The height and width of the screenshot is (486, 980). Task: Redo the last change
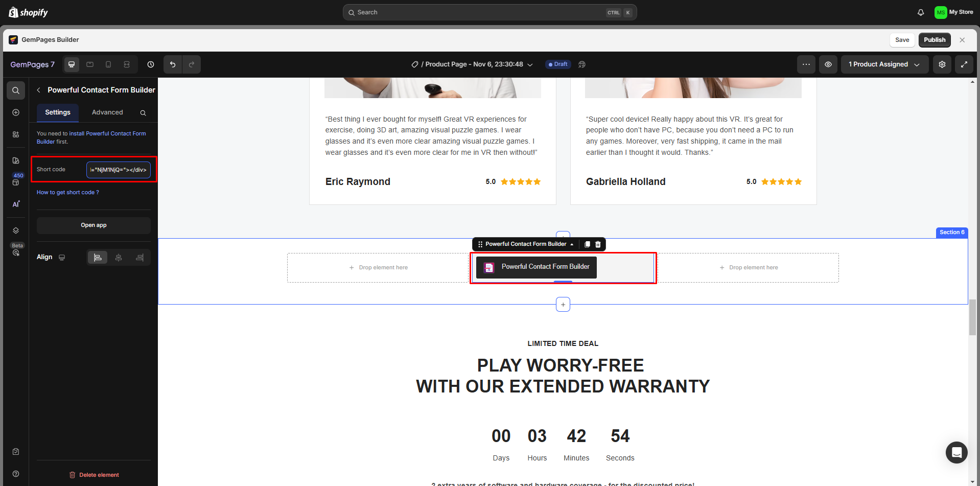point(192,64)
